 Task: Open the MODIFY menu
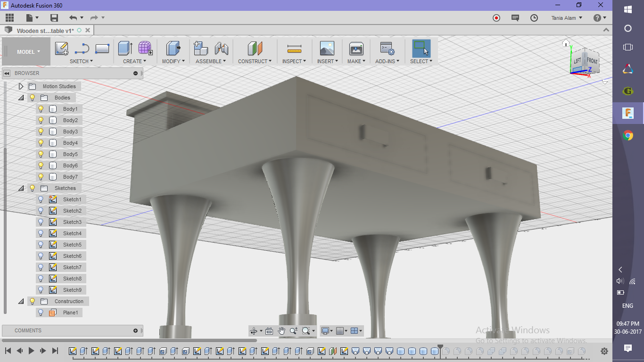[x=173, y=61]
